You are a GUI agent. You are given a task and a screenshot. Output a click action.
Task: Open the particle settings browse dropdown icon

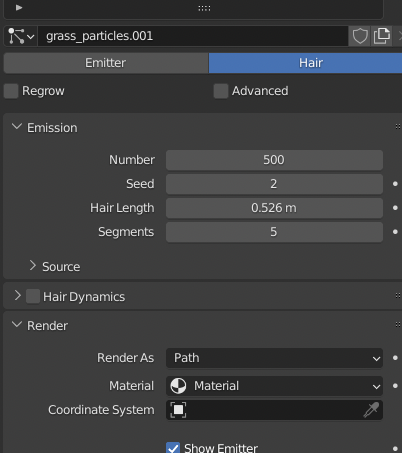pyautogui.click(x=21, y=36)
